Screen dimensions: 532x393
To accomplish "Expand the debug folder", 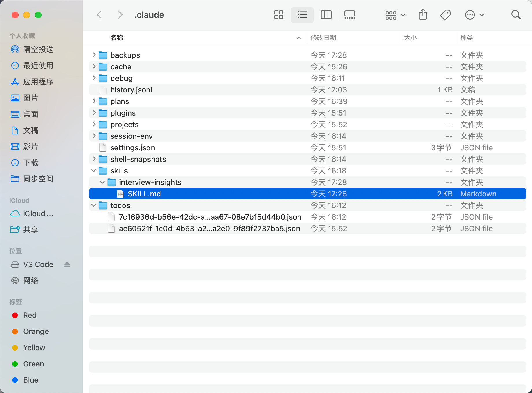I will tap(94, 78).
